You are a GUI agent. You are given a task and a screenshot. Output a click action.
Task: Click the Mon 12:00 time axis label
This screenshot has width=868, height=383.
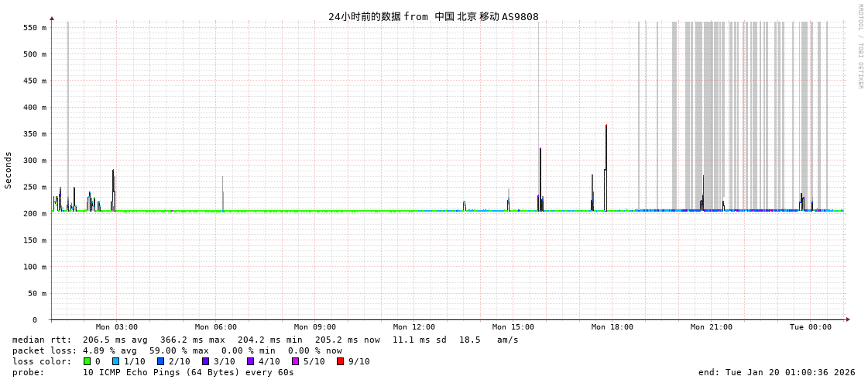point(414,327)
